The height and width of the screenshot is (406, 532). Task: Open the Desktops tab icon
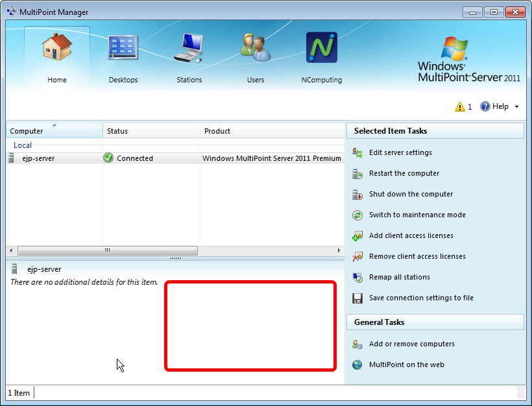123,47
